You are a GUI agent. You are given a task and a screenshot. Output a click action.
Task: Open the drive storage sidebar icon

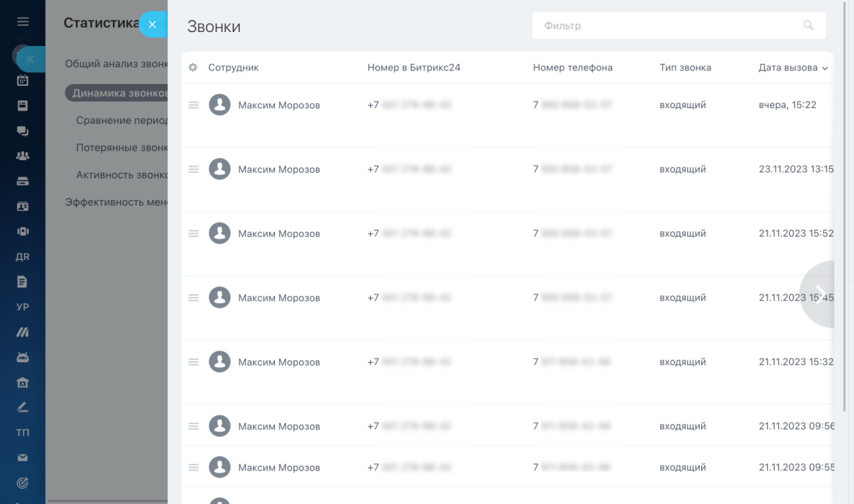pos(23,181)
